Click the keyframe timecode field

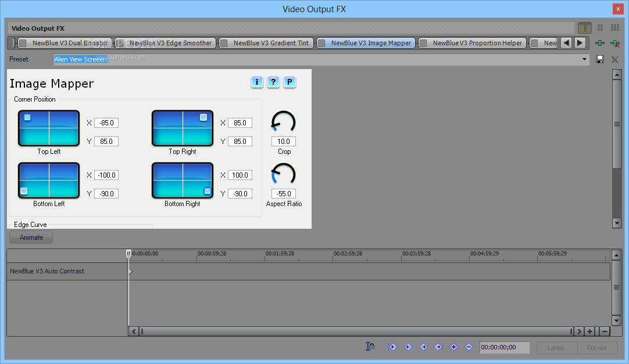504,347
